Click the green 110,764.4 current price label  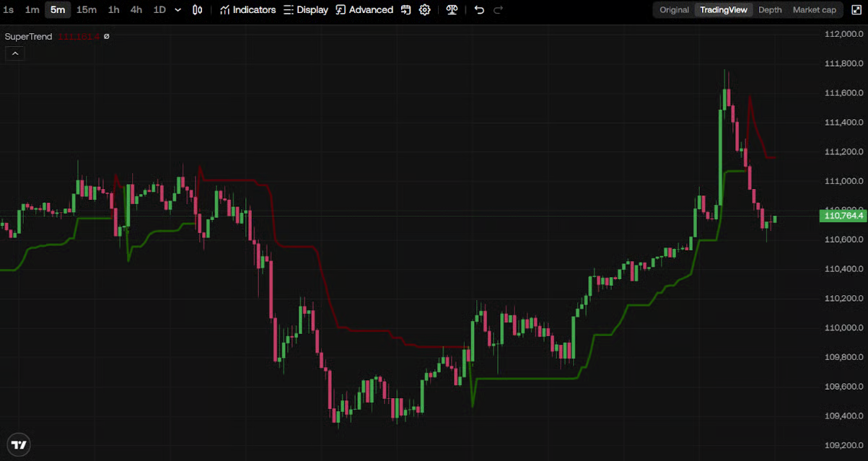coord(843,216)
